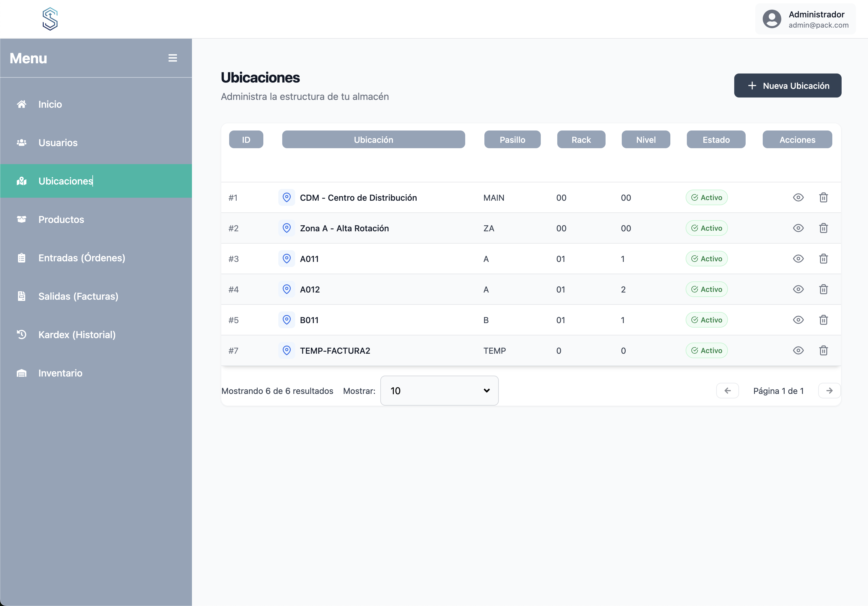Click the pin icon beside B011
This screenshot has height=606, width=868.
tap(286, 320)
